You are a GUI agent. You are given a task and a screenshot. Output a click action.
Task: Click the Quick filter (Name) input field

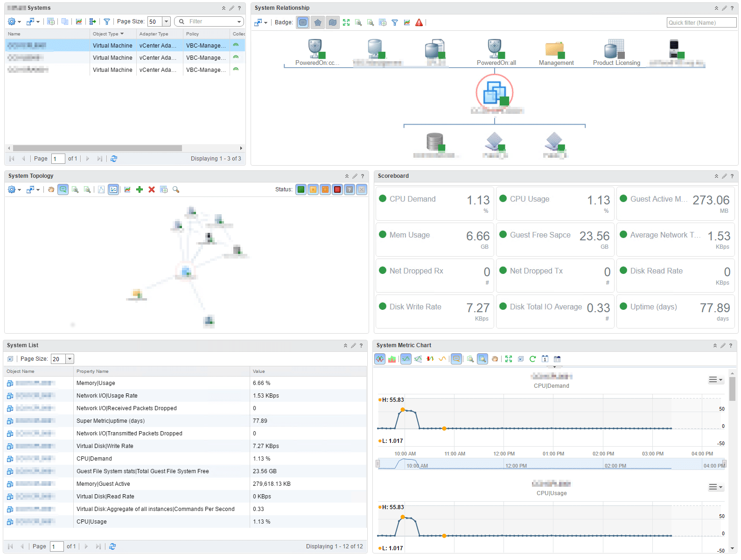point(701,22)
